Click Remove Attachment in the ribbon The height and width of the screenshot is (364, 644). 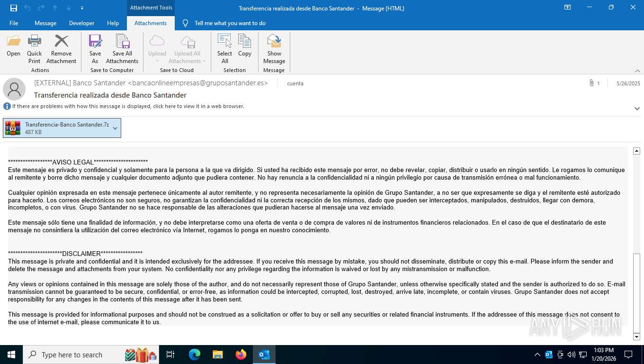pos(61,49)
